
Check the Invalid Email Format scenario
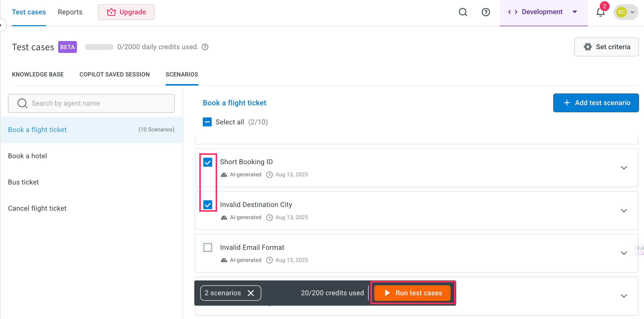(x=207, y=248)
